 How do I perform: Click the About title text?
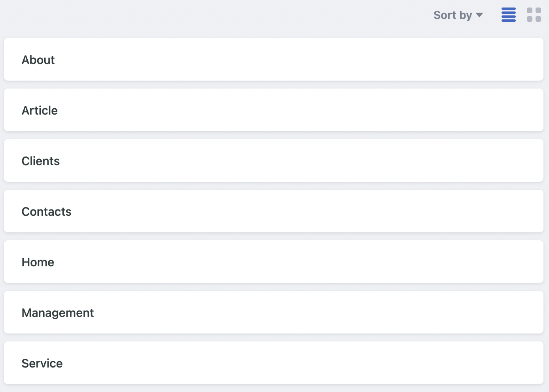coord(38,60)
